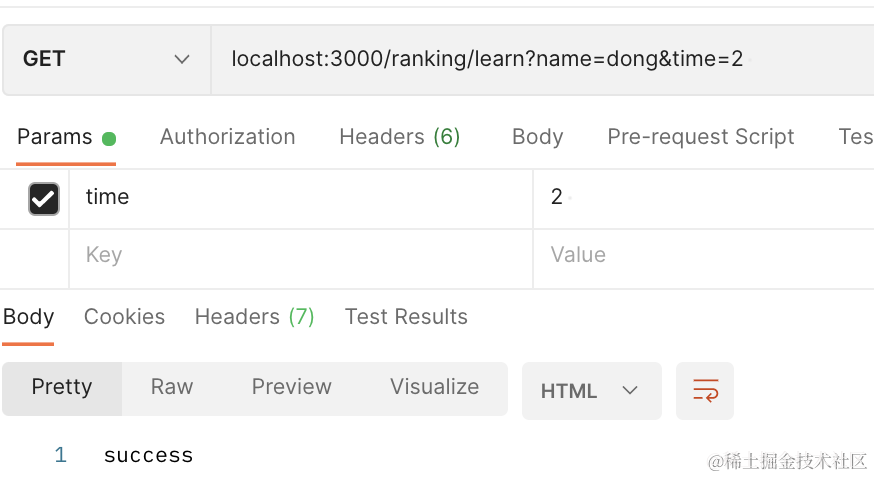Click the empty Value placeholder field

[700, 255]
